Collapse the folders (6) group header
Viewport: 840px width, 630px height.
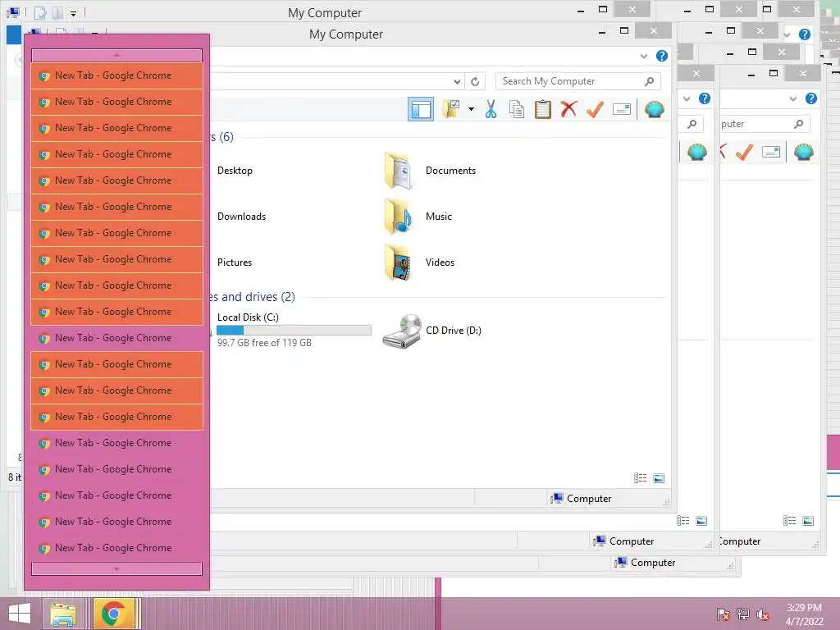[x=221, y=137]
